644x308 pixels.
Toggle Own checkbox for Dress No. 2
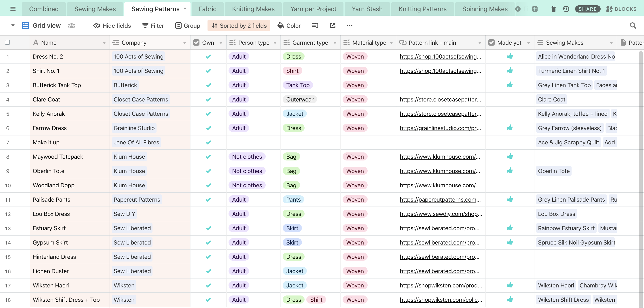coord(208,57)
